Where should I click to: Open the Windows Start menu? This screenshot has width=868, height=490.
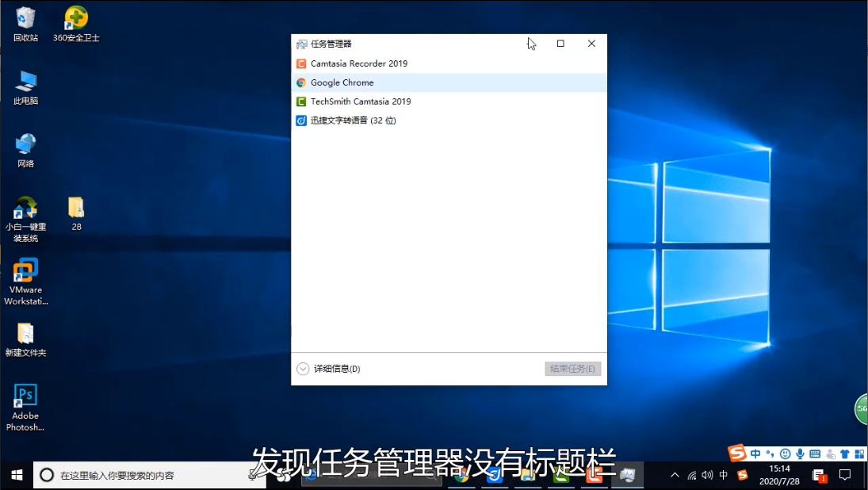16,475
